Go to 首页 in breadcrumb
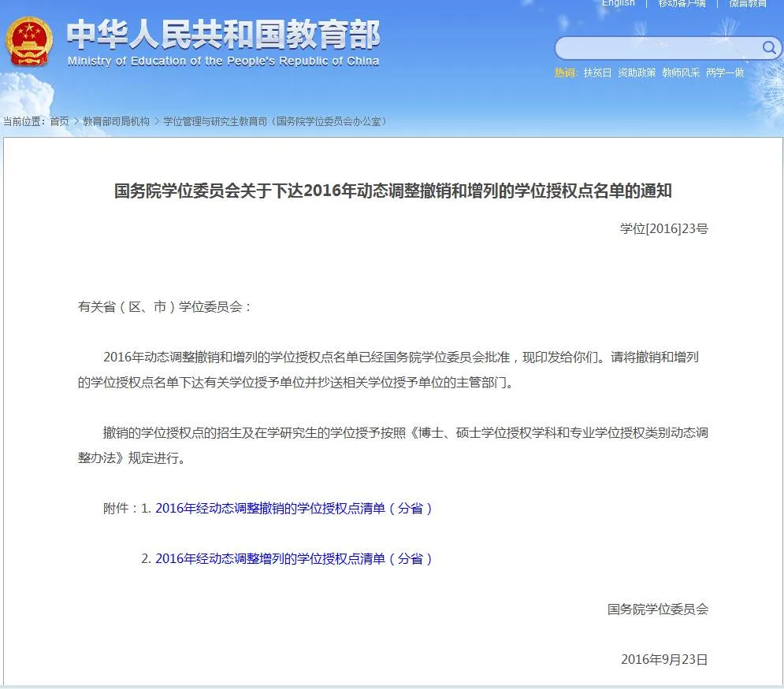 pyautogui.click(x=60, y=121)
